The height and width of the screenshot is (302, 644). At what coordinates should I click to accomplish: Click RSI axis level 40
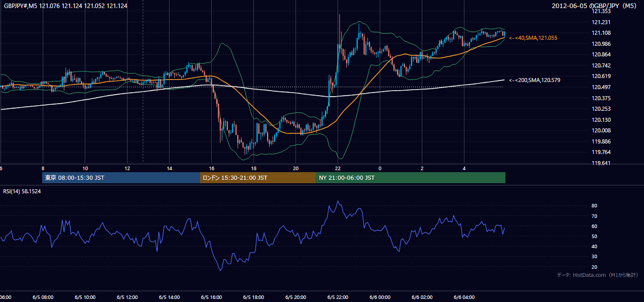tap(595, 246)
